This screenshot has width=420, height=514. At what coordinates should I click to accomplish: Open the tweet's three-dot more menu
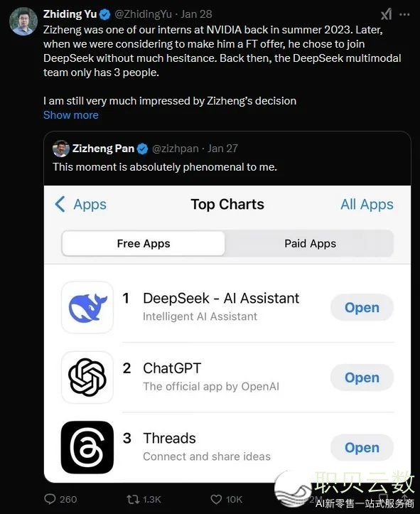(404, 14)
